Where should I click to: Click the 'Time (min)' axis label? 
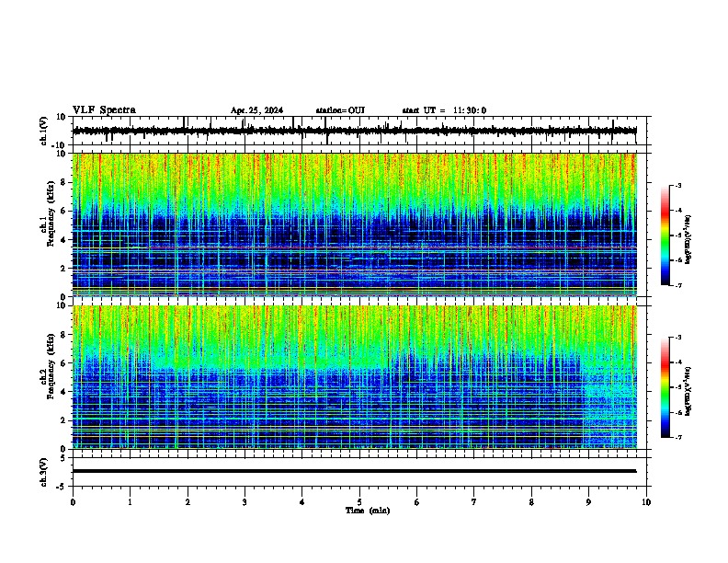(368, 511)
